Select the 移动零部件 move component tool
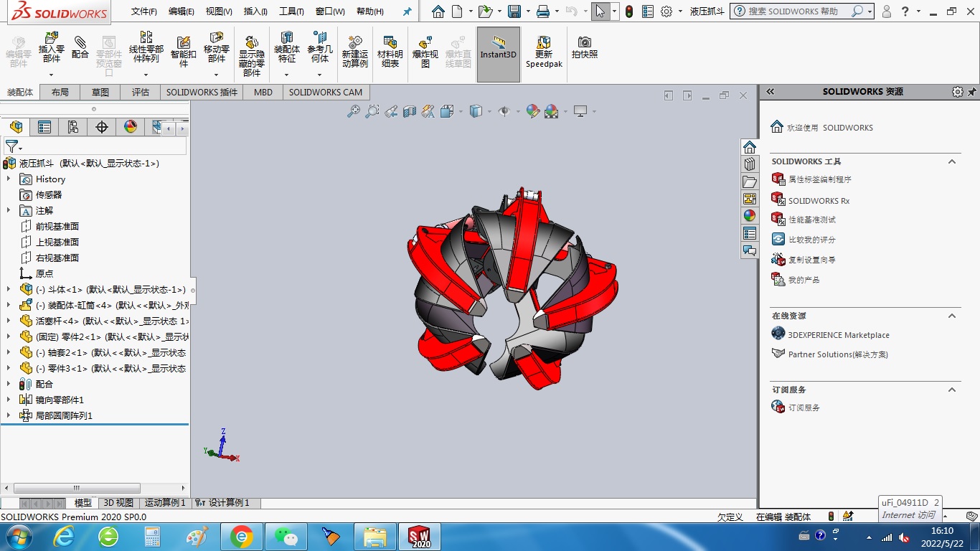Image resolution: width=980 pixels, height=551 pixels. tap(217, 48)
